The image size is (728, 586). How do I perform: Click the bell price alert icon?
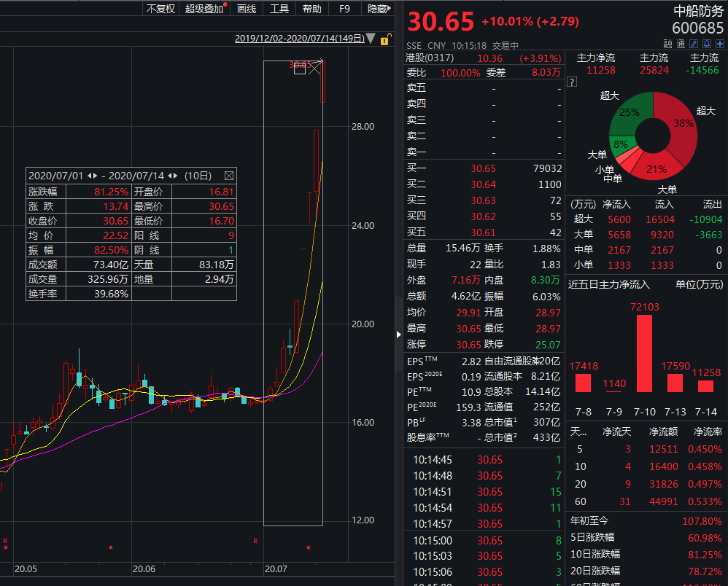[707, 44]
